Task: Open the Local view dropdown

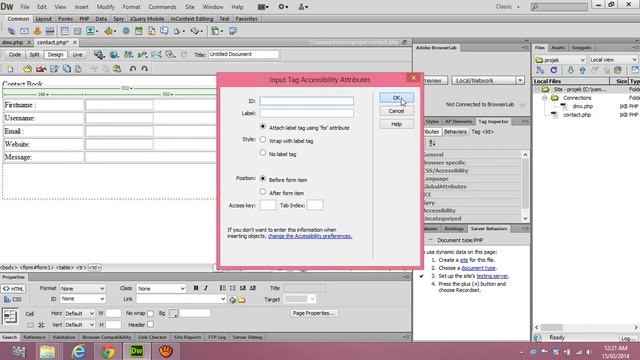Action: point(613,60)
